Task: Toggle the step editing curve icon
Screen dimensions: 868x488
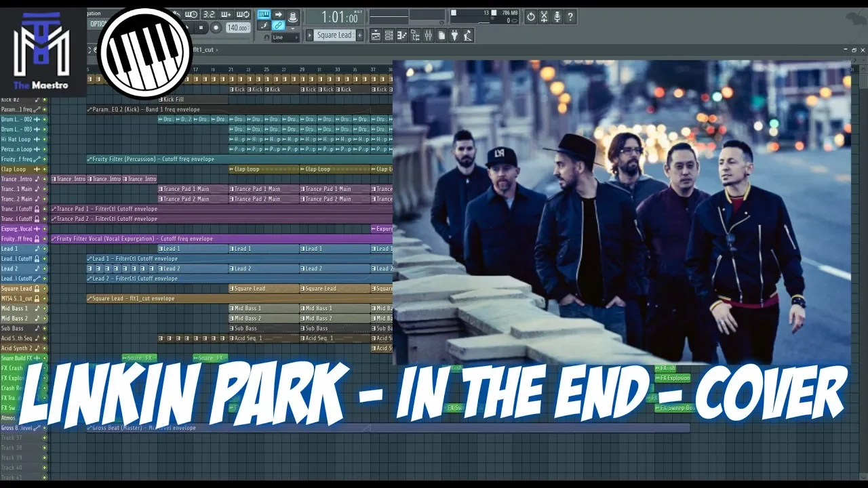Action: pyautogui.click(x=264, y=26)
